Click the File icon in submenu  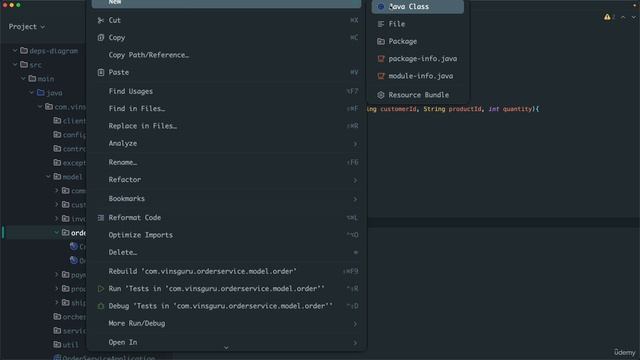coord(381,24)
